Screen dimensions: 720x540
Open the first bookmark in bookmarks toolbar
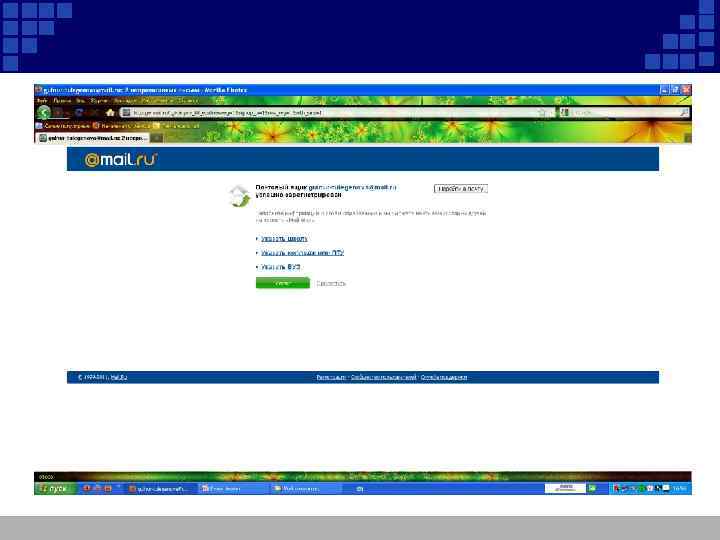pos(62,125)
